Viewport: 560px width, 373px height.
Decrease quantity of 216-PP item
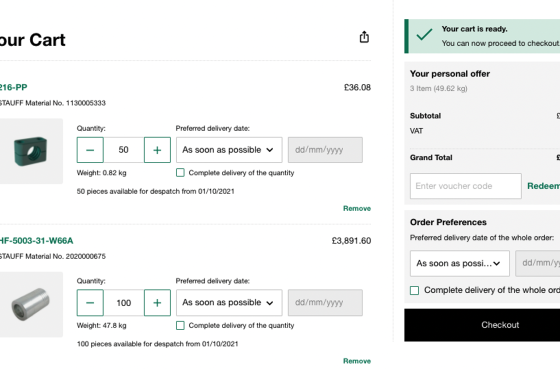point(90,150)
